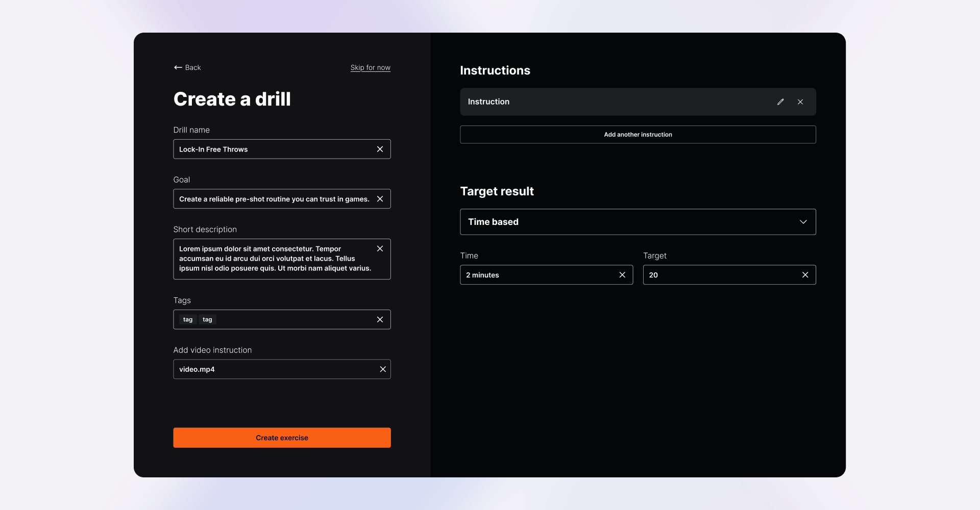Remove all tags using the X icon
This screenshot has height=510, width=980.
[x=380, y=319]
